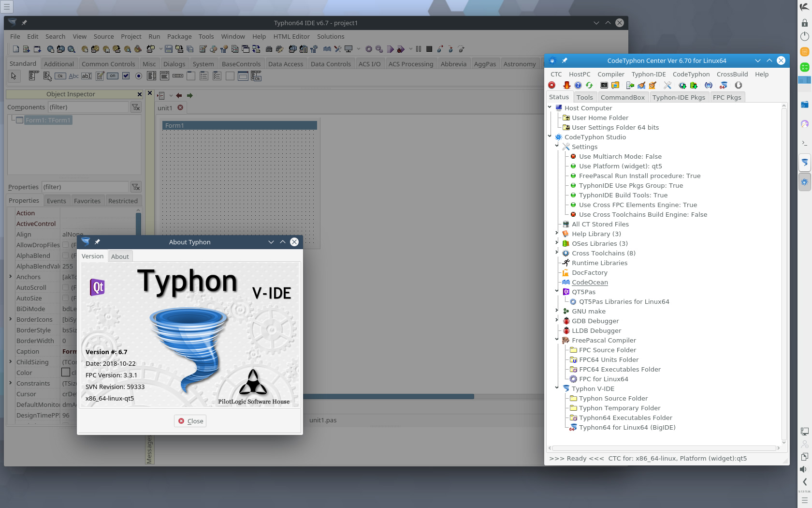The image size is (812, 508).
Task: Open the CodeOcean link in the status tree
Action: [590, 282]
